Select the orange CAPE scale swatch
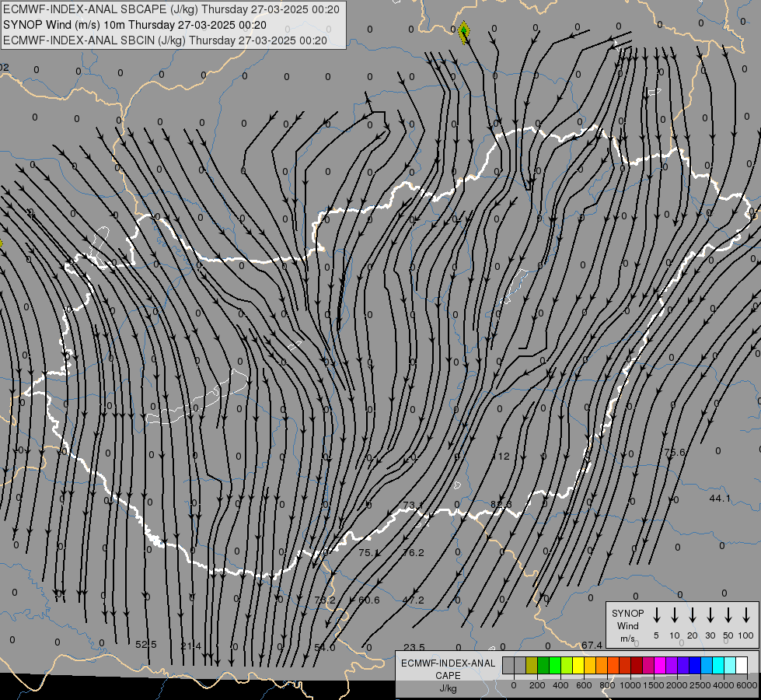Viewport: 761px width, 700px height. [602, 665]
